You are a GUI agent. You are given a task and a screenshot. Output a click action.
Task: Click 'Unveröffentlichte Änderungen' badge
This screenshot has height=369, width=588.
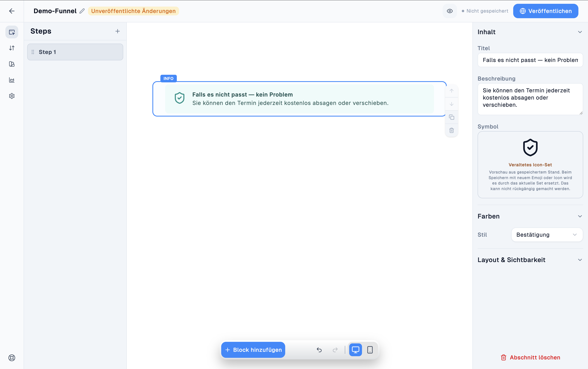click(133, 11)
